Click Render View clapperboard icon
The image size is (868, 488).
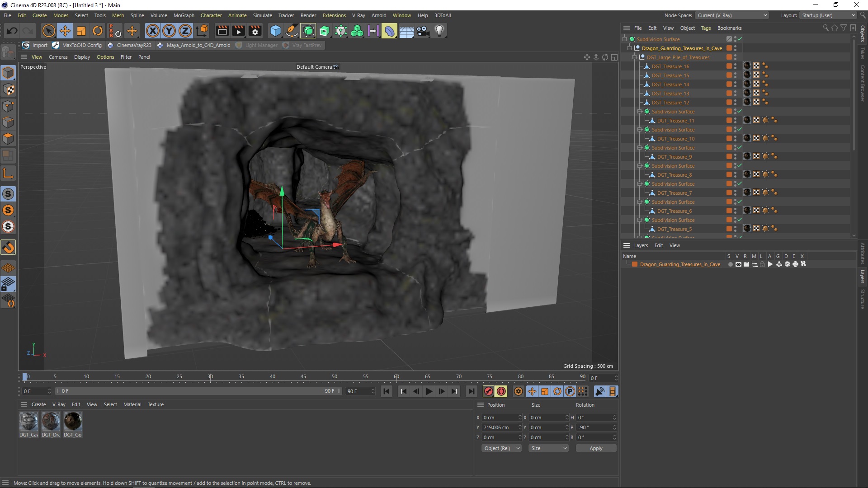point(222,31)
